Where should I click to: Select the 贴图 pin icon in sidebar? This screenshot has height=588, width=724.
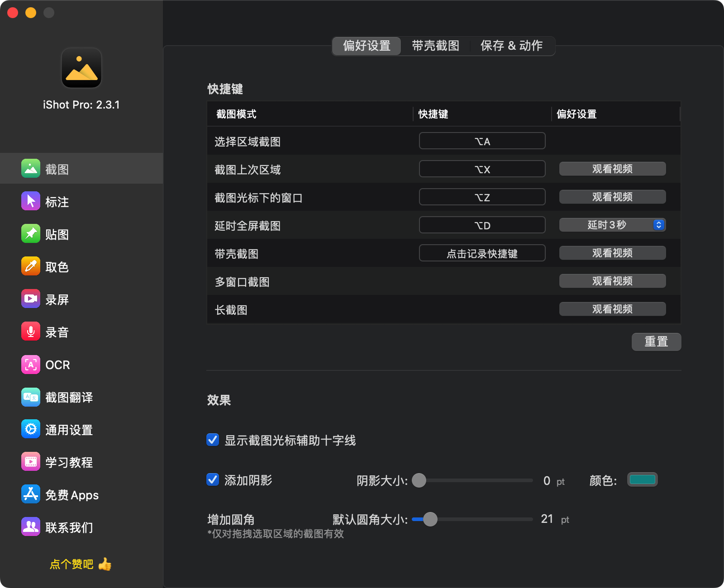30,234
